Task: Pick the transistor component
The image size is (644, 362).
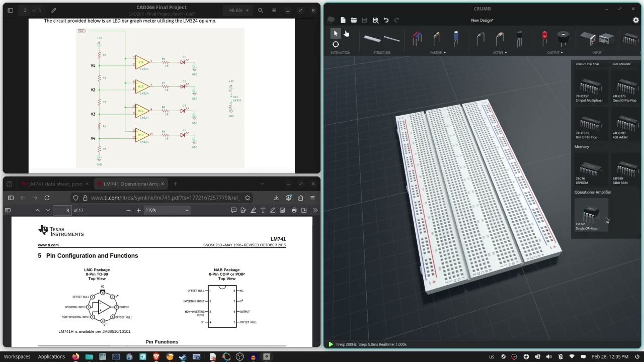Action: point(520,38)
